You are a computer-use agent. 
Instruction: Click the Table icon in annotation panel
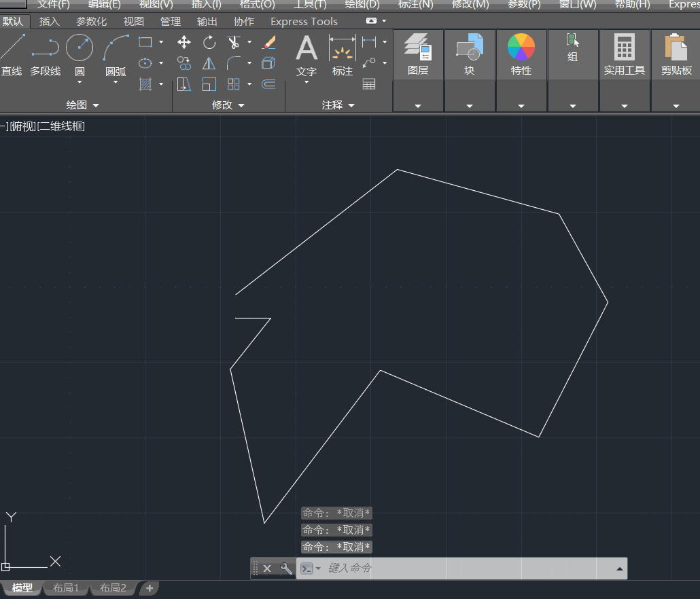[369, 84]
